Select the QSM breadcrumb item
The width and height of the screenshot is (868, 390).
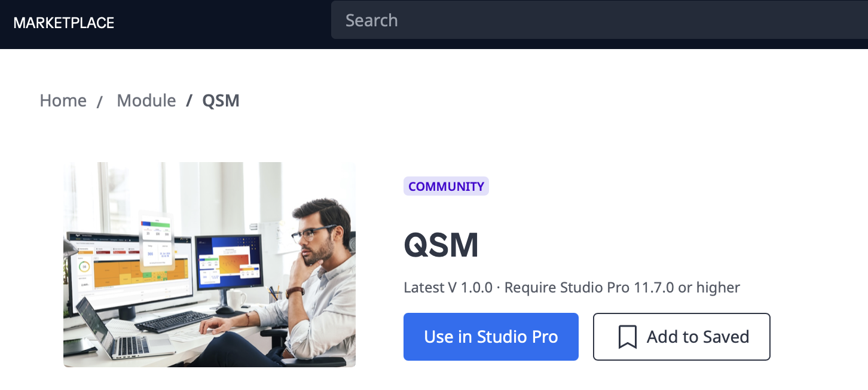pos(221,100)
